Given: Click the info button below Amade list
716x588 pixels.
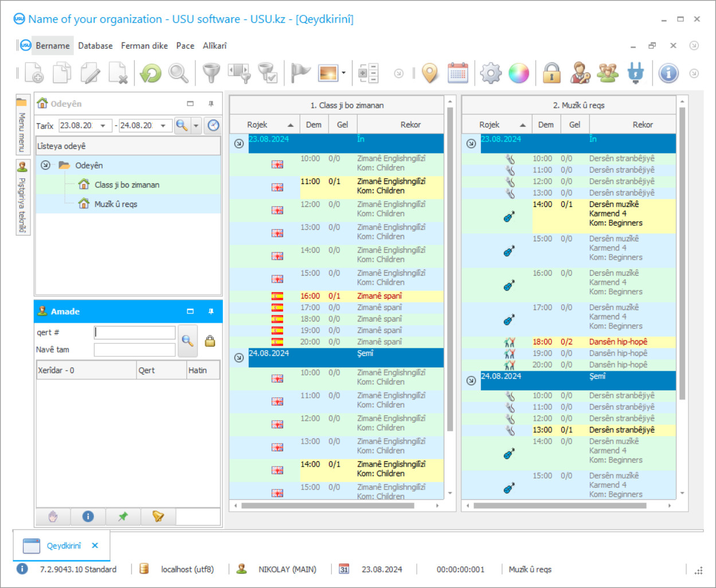Looking at the screenshot, I should [x=88, y=516].
